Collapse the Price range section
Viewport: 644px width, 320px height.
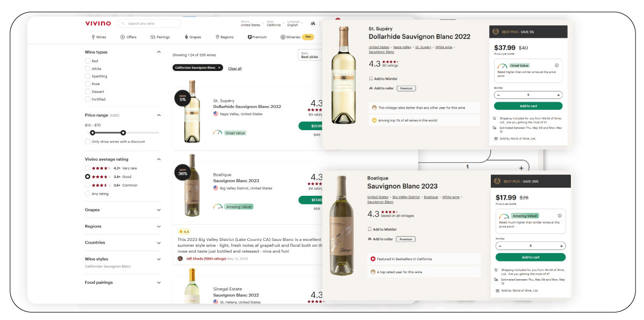click(x=159, y=116)
